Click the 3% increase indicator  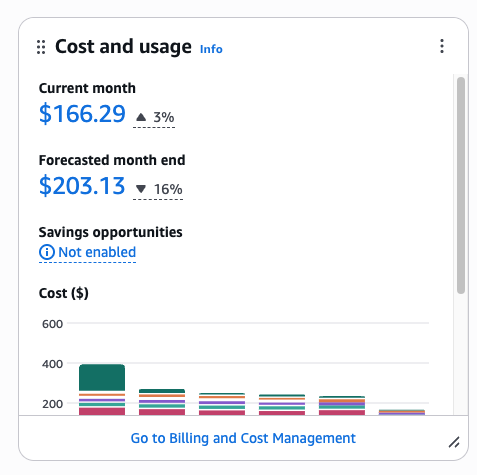click(154, 117)
